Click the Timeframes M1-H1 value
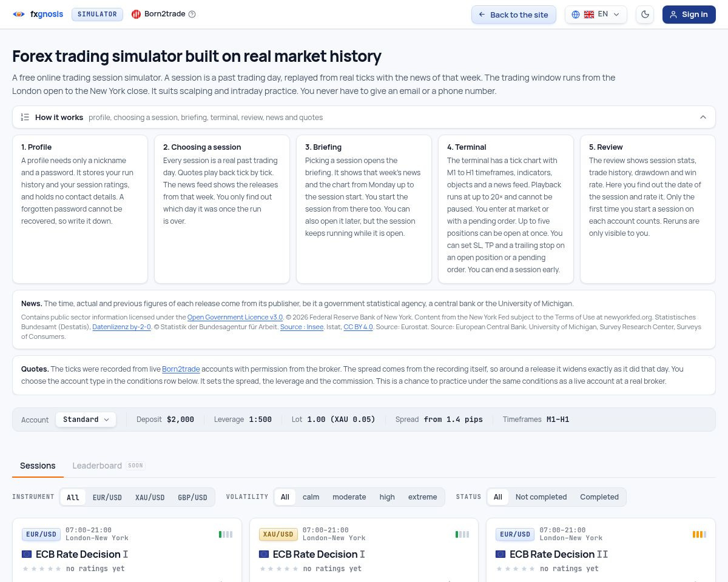The image size is (728, 582). point(558,420)
